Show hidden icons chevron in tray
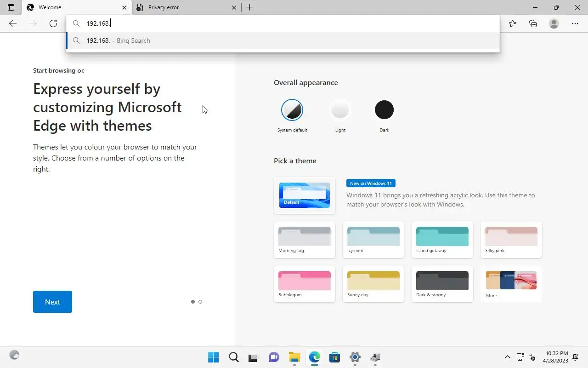 pos(508,357)
